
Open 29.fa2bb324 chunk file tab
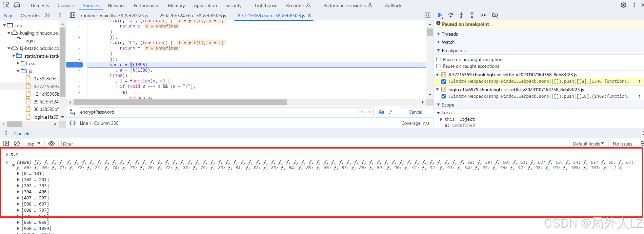pyautogui.click(x=193, y=16)
